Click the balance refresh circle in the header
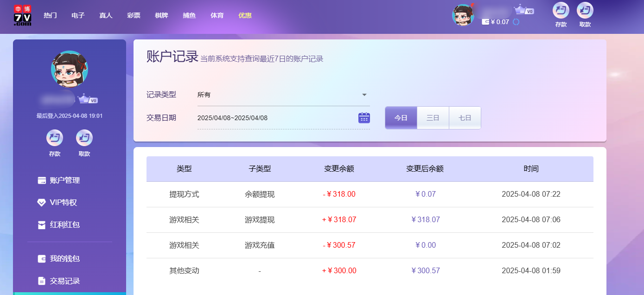Image resolution: width=644 pixels, height=295 pixels. 515,21
